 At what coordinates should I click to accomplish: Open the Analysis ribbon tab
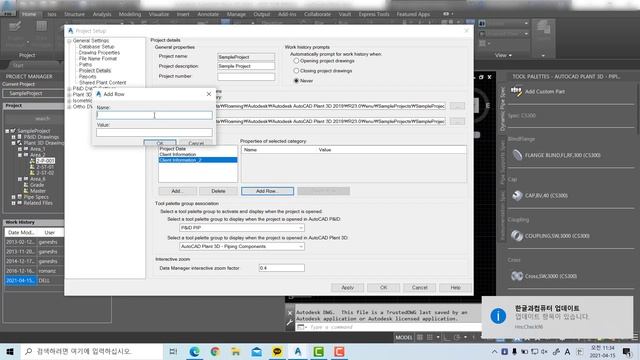102,14
